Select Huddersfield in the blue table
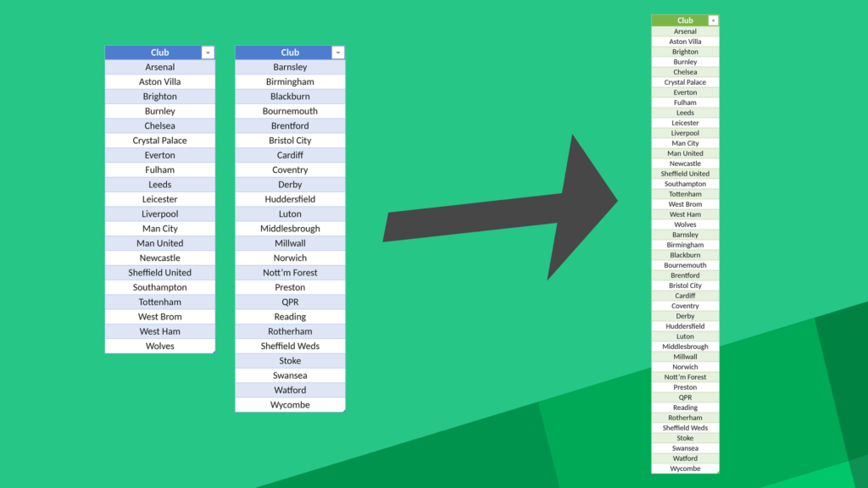868x488 pixels. tap(290, 199)
